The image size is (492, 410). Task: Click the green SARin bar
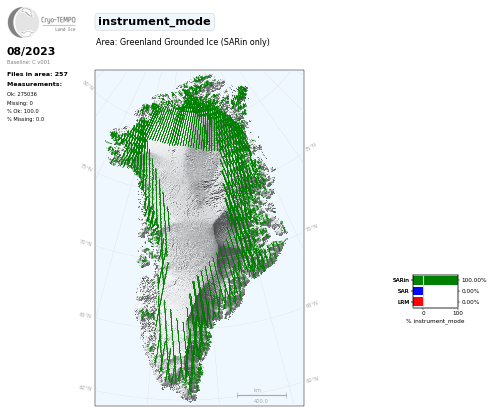tap(435, 280)
